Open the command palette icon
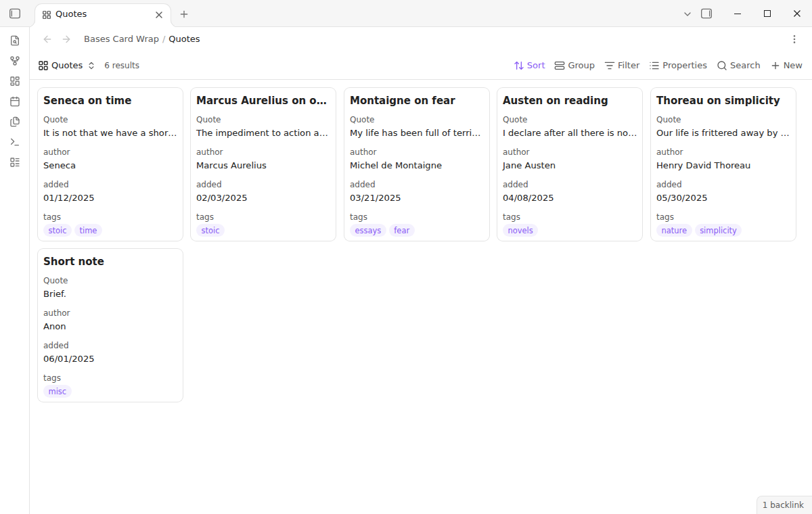 [15, 142]
